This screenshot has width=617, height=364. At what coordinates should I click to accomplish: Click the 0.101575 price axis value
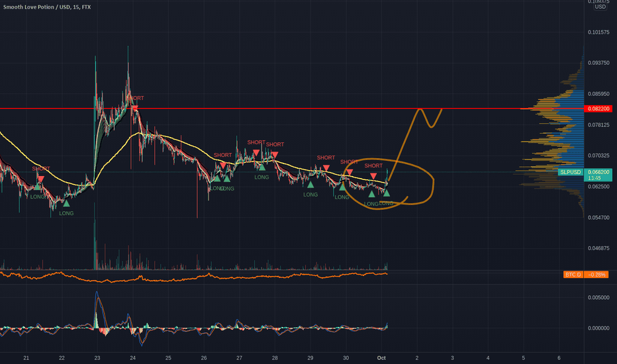pyautogui.click(x=598, y=32)
